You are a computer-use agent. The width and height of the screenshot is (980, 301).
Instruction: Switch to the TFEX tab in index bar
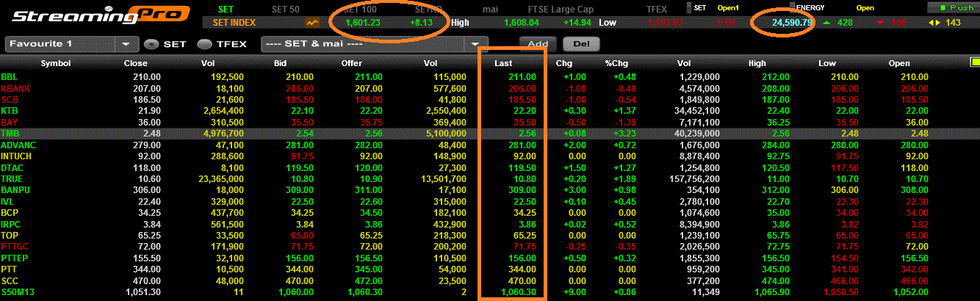click(x=656, y=9)
